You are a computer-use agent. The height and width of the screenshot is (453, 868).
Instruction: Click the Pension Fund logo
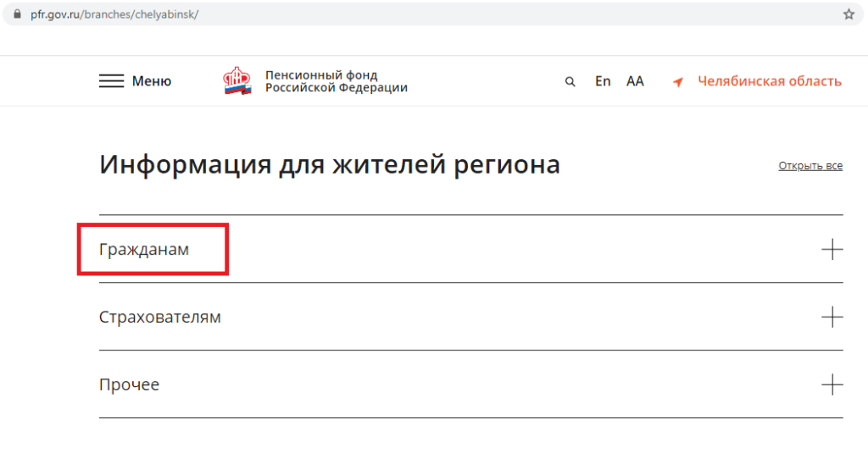[237, 80]
